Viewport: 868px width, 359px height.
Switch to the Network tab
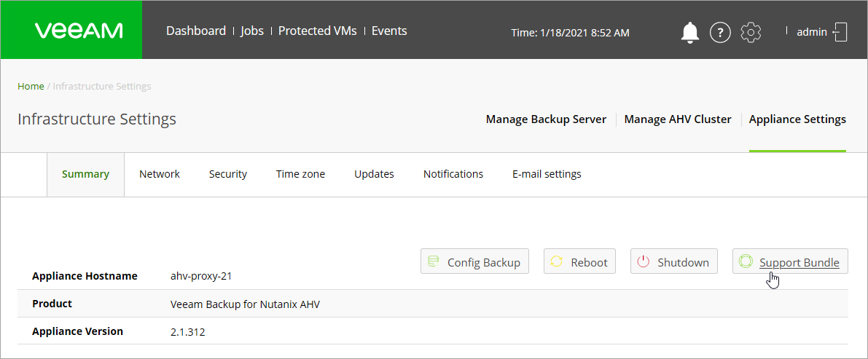pyautogui.click(x=160, y=174)
